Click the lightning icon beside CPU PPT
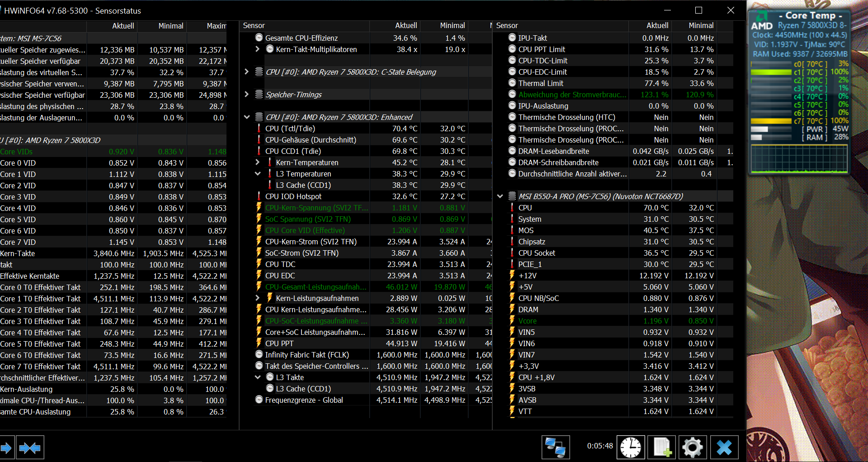This screenshot has height=462, width=868. 259,343
